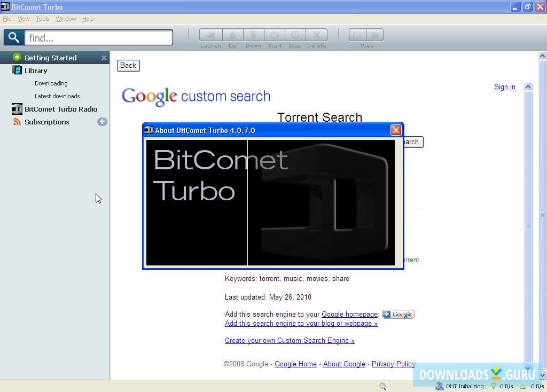Screen dimensions: 547x392
Task: Open Library in the sidebar
Action: click(x=36, y=71)
